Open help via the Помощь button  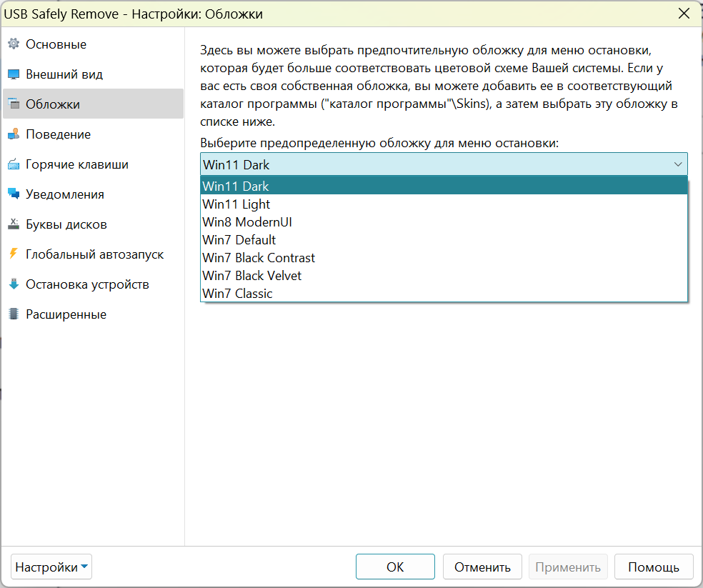(653, 567)
